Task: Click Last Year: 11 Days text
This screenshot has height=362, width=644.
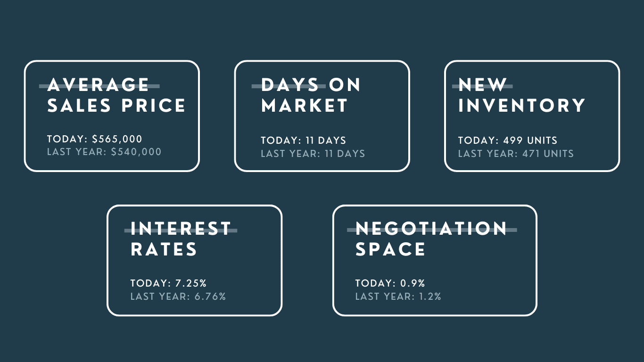Action: pyautogui.click(x=313, y=154)
